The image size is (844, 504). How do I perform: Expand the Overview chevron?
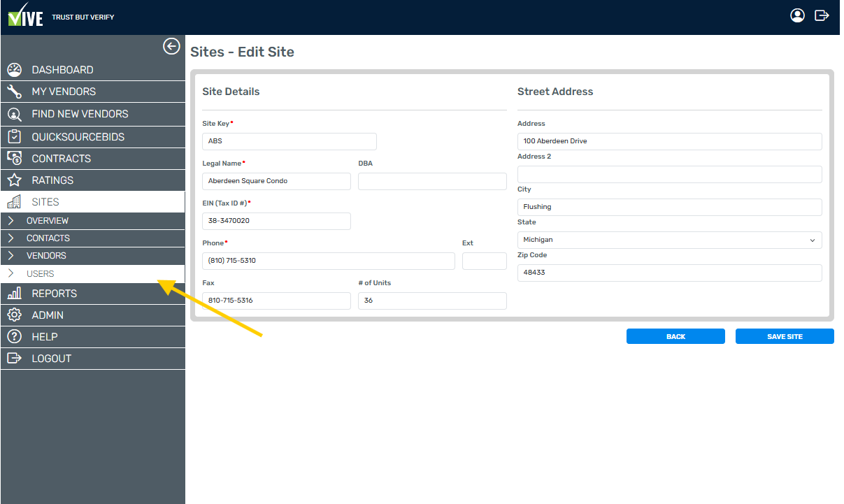pos(10,221)
